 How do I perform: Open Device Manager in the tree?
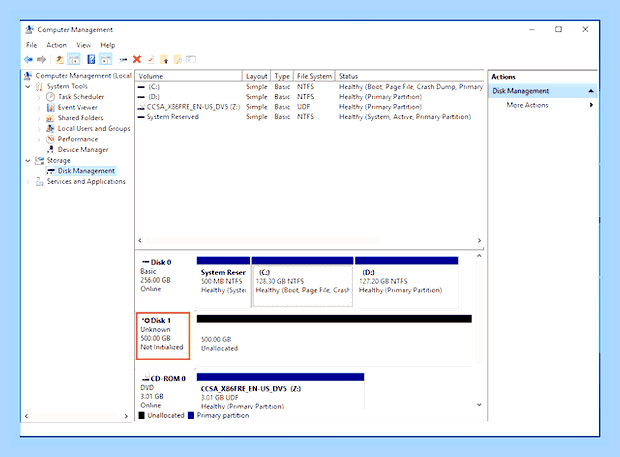[83, 149]
